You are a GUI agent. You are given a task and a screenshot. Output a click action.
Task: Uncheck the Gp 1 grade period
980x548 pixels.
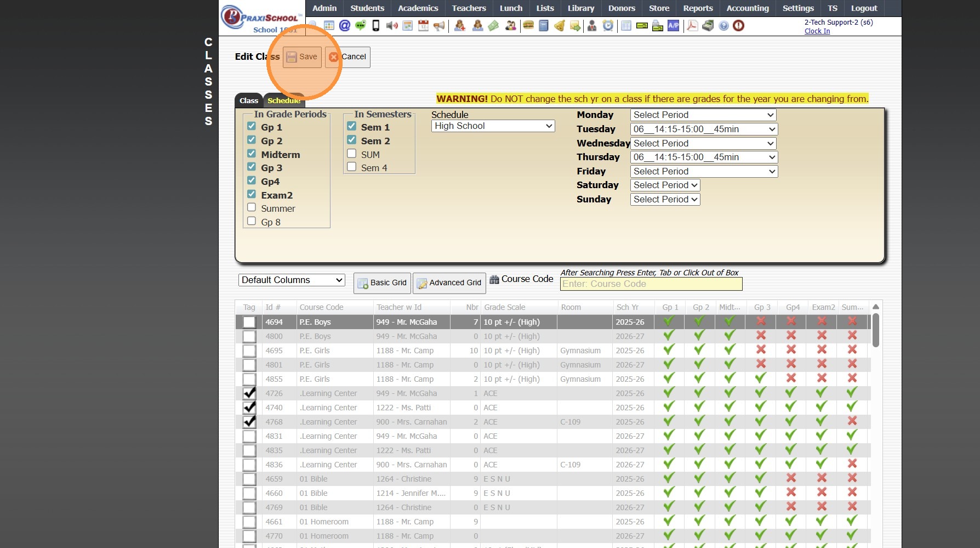[x=252, y=126]
